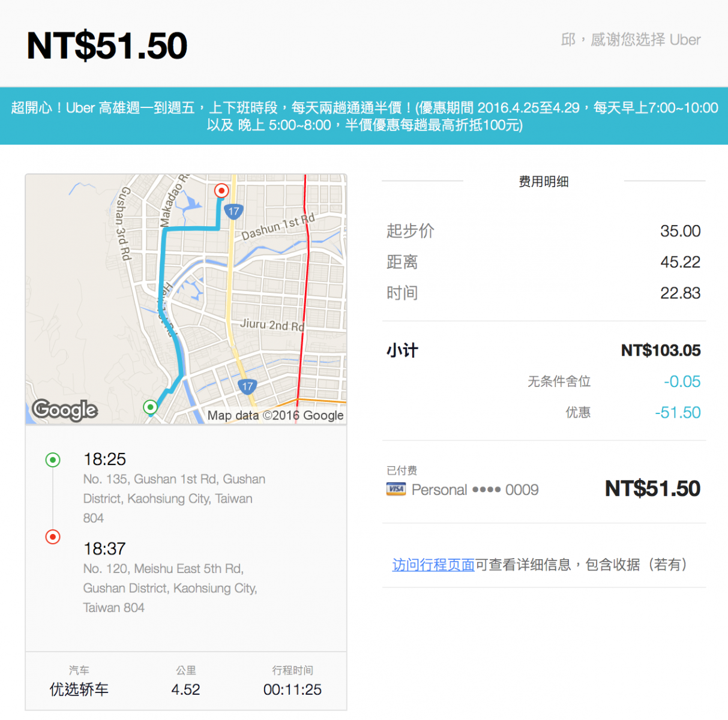Select the discount amount -51.50
The width and height of the screenshot is (728, 720).
pyautogui.click(x=678, y=413)
